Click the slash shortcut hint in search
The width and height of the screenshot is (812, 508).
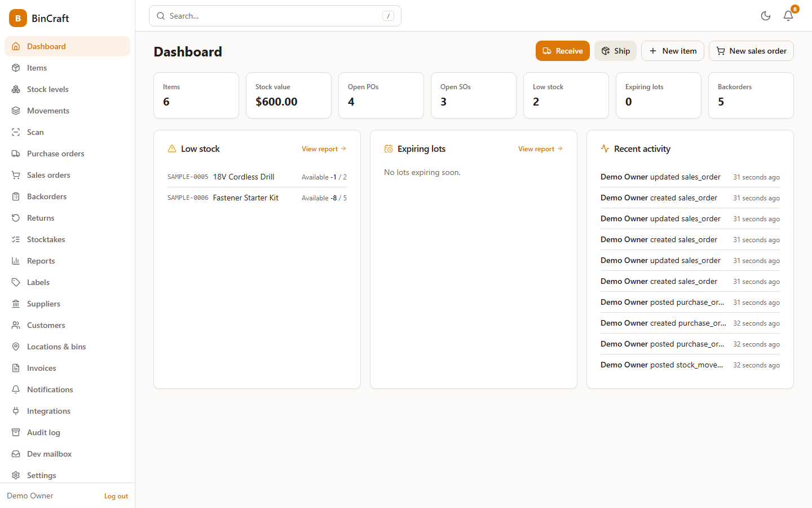(388, 16)
